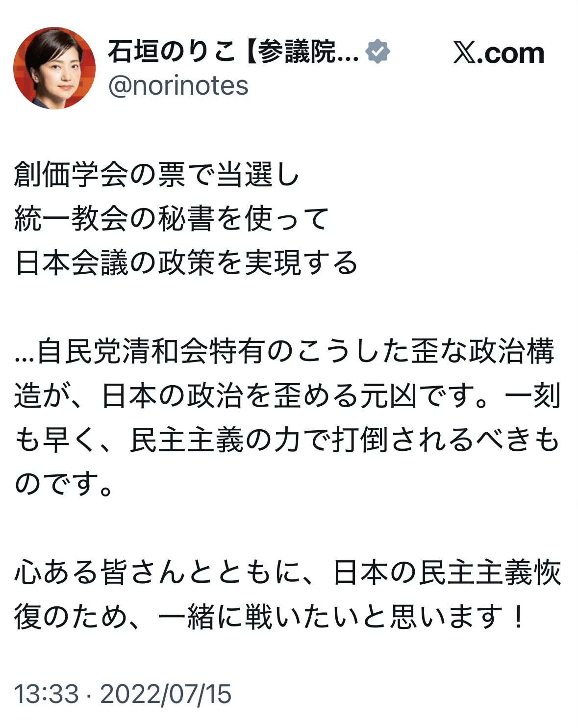578x728 pixels.
Task: Click the 13:33 timestamp
Action: tap(46, 694)
